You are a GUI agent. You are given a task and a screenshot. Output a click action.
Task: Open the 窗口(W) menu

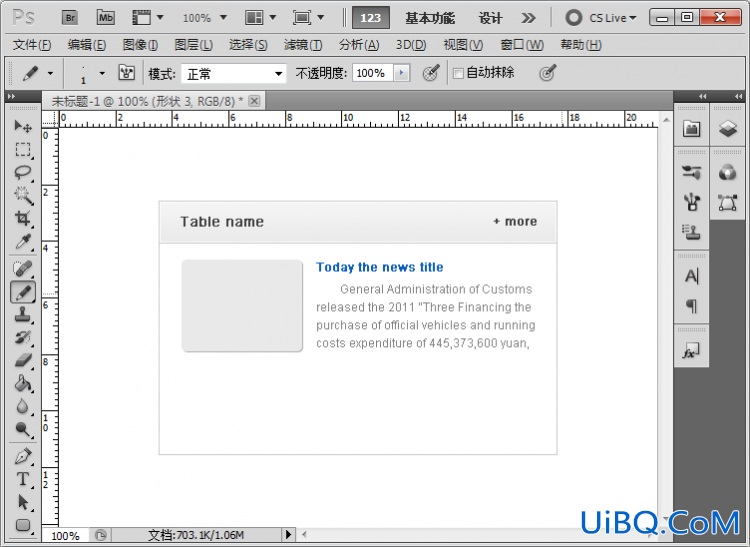tap(522, 45)
